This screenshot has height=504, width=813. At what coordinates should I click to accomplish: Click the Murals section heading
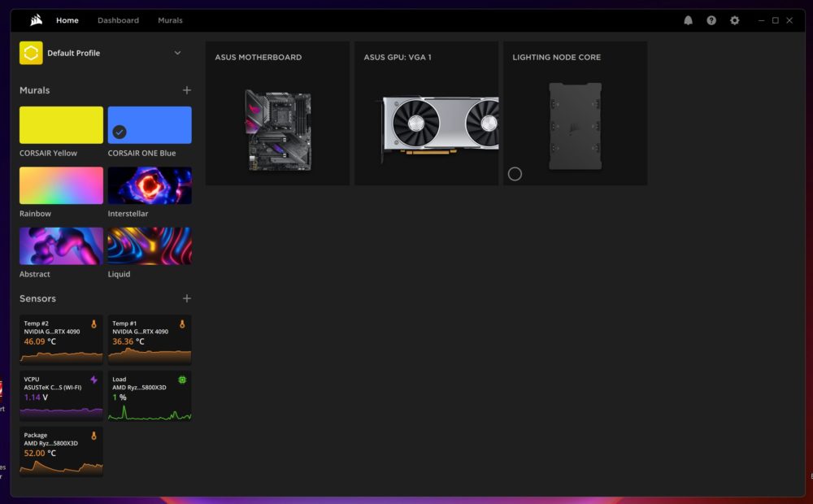(35, 90)
